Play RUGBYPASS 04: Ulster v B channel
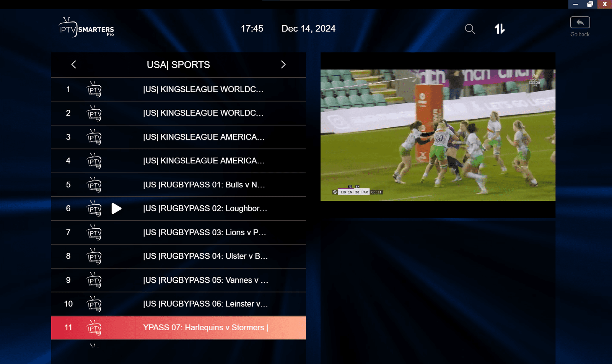Viewport: 612px width, 364px height. (x=178, y=256)
